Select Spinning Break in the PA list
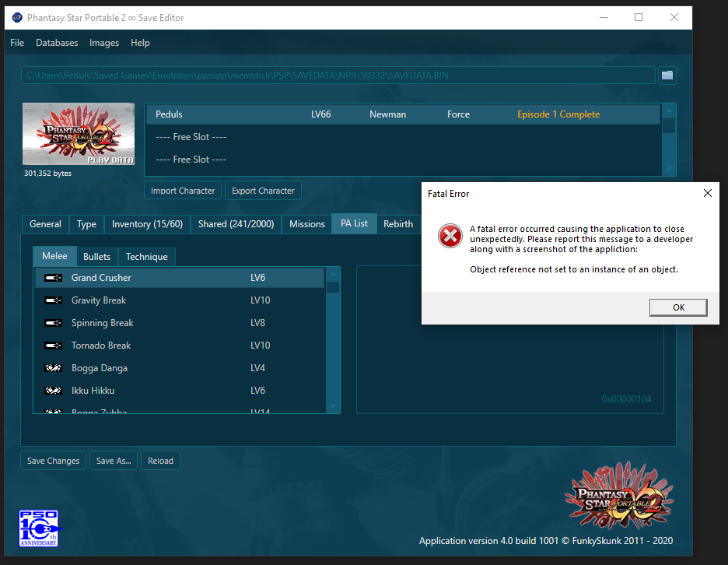728x565 pixels. (x=180, y=323)
